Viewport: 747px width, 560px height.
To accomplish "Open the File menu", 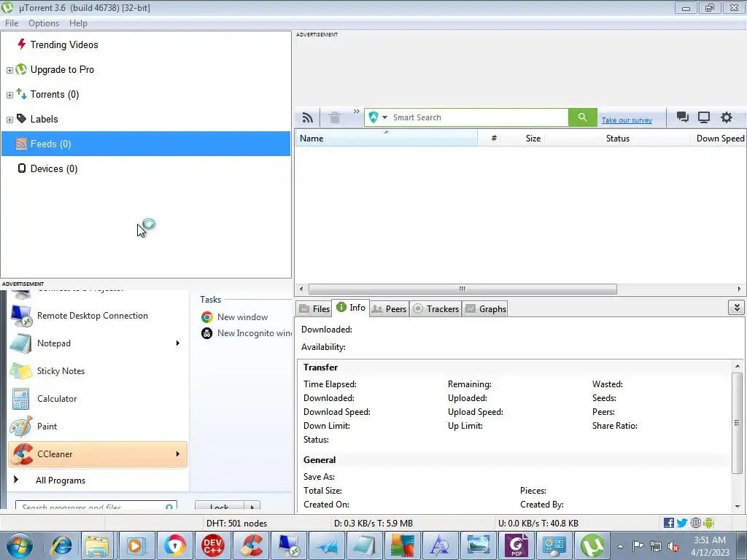I will 12,23.
